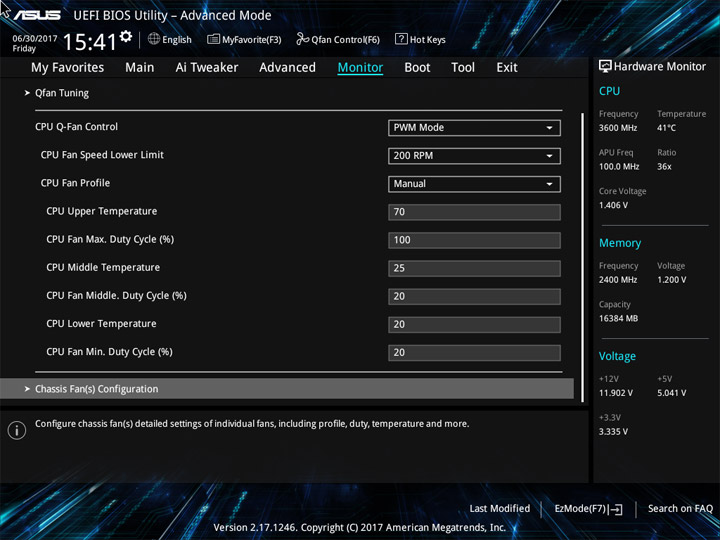Open the Ai Tweaker tab
The width and height of the screenshot is (720, 540).
click(x=207, y=68)
